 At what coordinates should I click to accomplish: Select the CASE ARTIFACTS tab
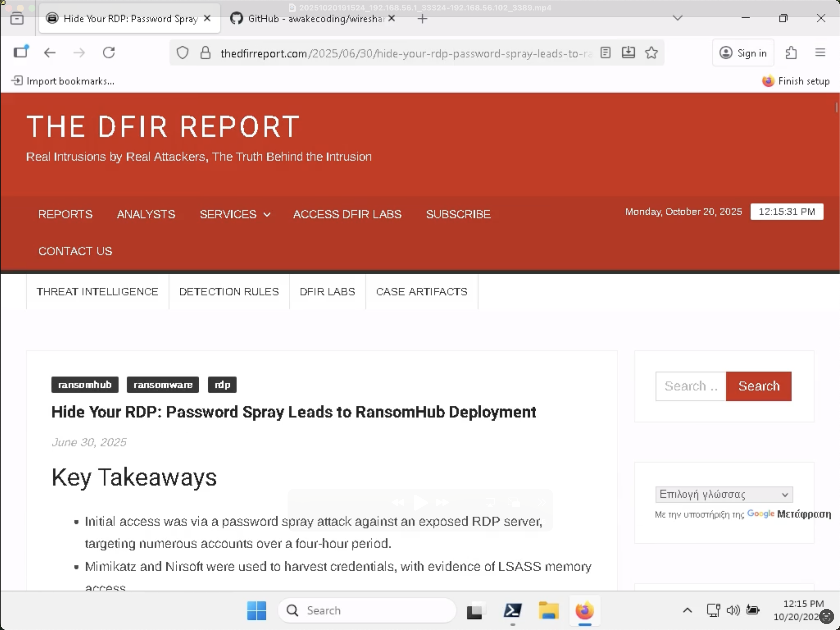click(421, 291)
